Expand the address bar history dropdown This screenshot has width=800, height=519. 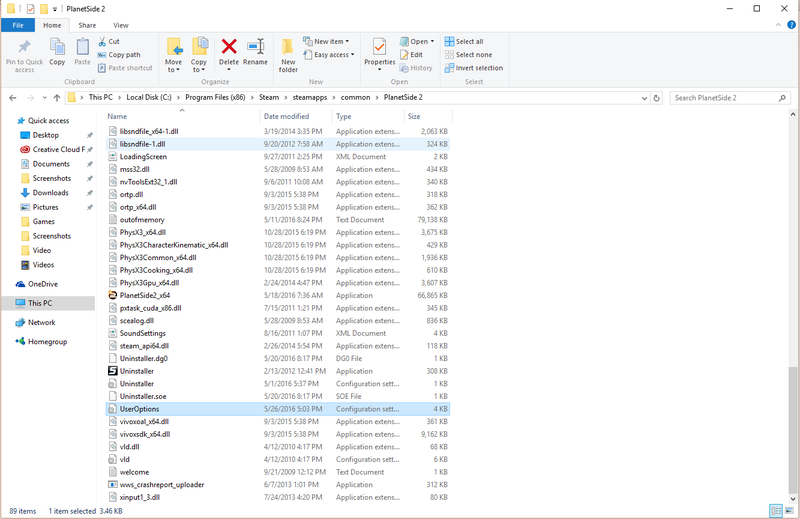644,98
